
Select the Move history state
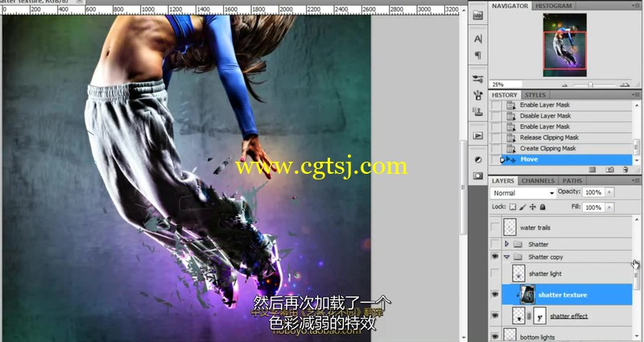pyautogui.click(x=567, y=159)
